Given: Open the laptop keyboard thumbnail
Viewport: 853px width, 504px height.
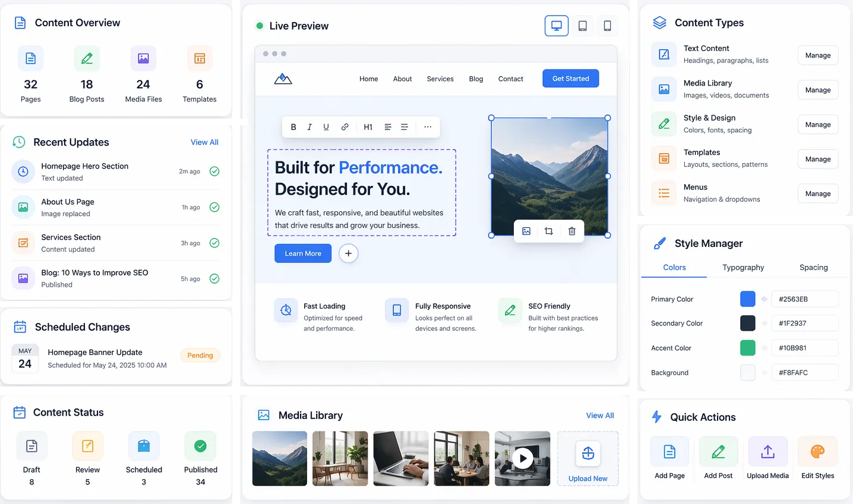Looking at the screenshot, I should tap(401, 458).
